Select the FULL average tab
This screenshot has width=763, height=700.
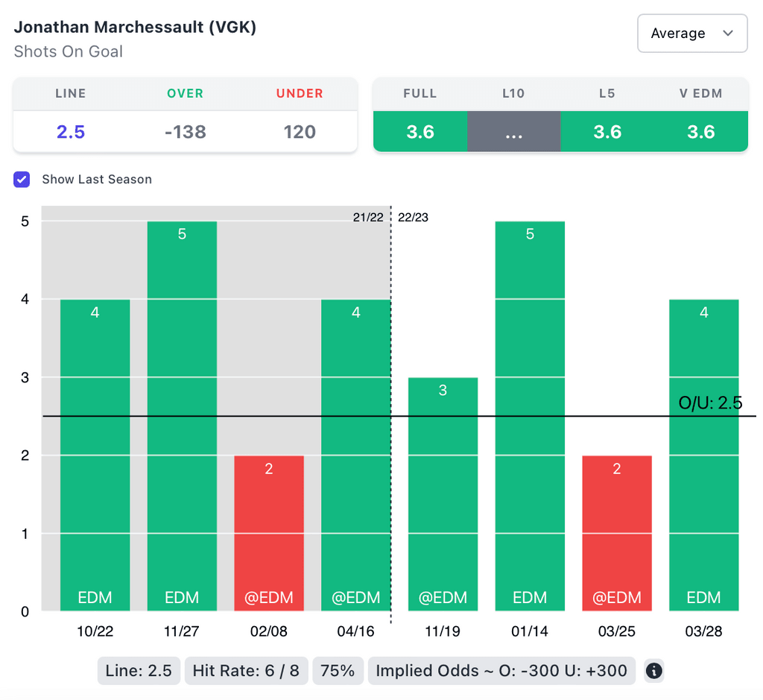[420, 131]
